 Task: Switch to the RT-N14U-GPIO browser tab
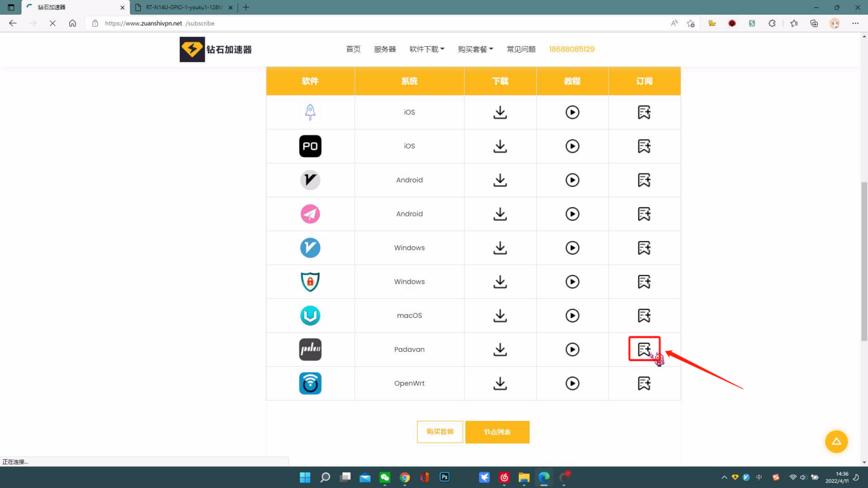(180, 7)
